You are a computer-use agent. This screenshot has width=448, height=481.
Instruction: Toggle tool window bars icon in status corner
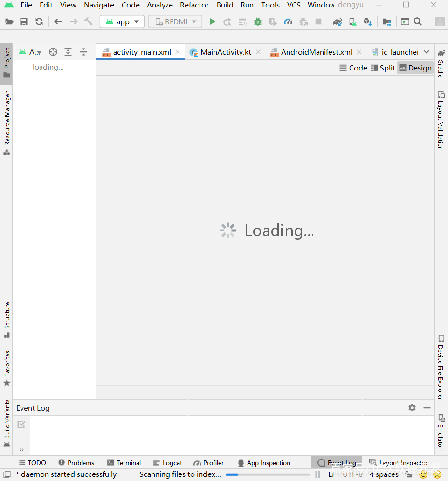click(x=7, y=474)
